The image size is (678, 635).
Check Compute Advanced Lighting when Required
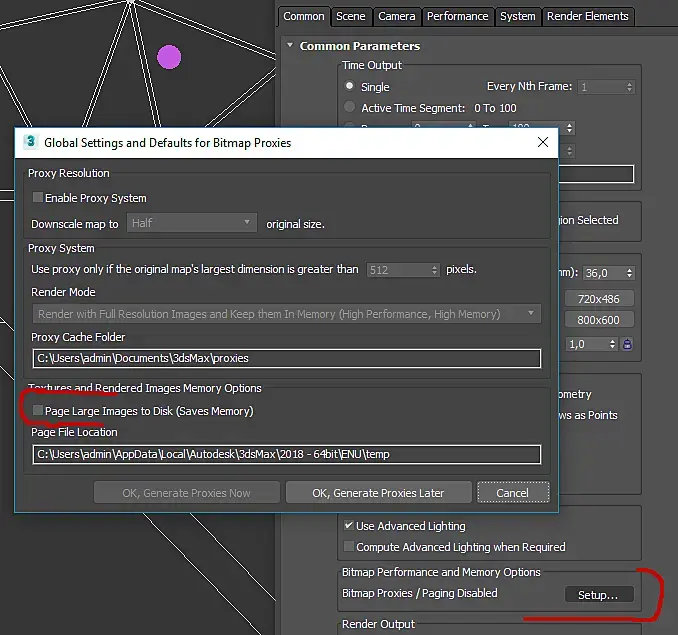[349, 546]
